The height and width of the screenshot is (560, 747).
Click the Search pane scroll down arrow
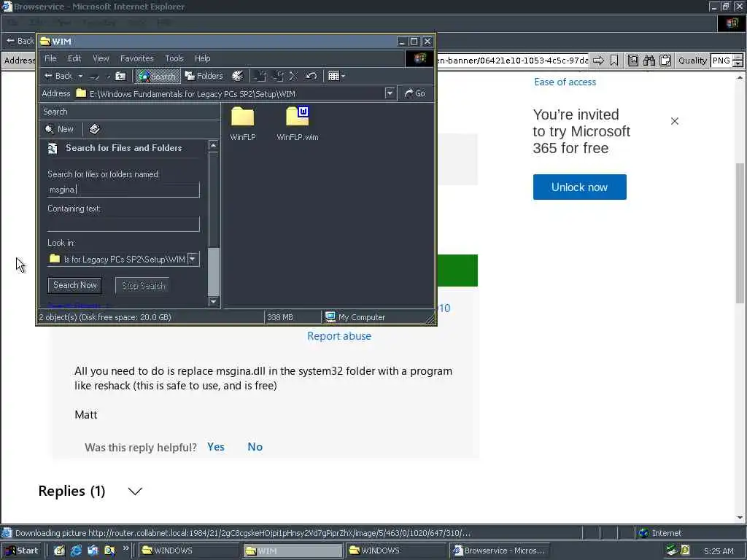point(214,301)
